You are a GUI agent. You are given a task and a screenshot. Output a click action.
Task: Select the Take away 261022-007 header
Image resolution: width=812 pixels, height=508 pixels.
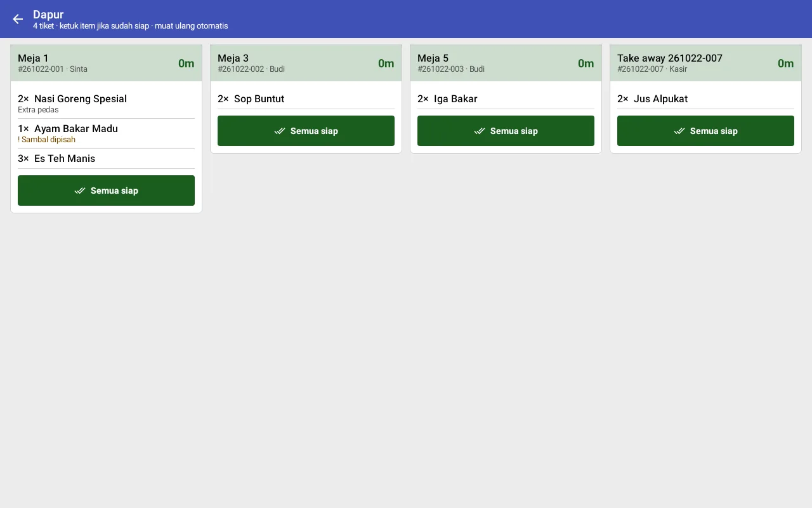pyautogui.click(x=705, y=63)
